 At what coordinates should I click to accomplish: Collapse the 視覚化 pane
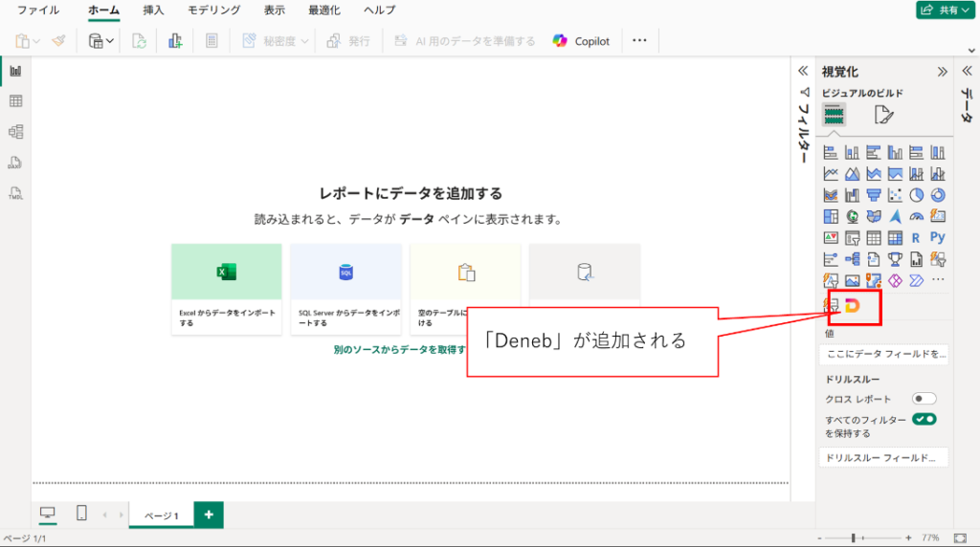pyautogui.click(x=942, y=72)
